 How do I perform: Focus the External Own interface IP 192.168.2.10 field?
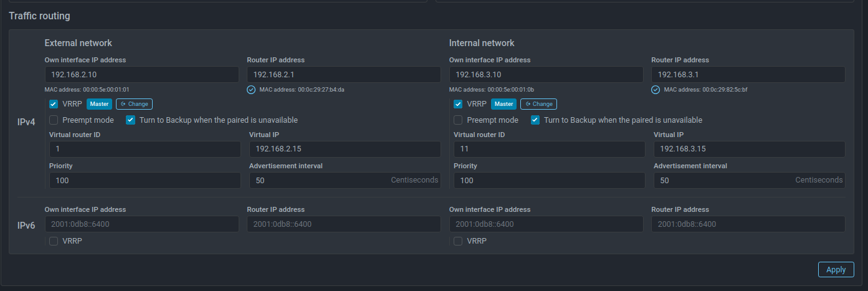(x=141, y=75)
